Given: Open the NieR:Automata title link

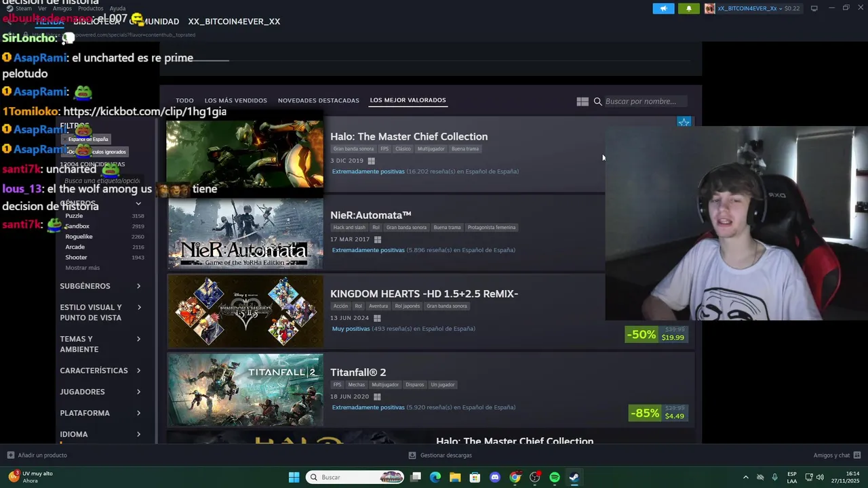Looking at the screenshot, I should tap(371, 215).
